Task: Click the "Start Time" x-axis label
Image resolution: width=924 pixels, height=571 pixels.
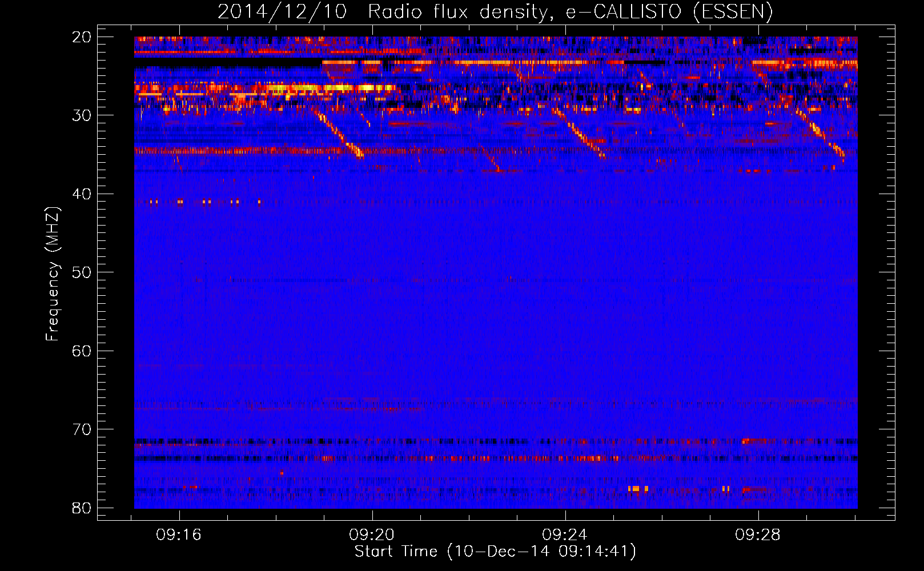Action: [495, 552]
